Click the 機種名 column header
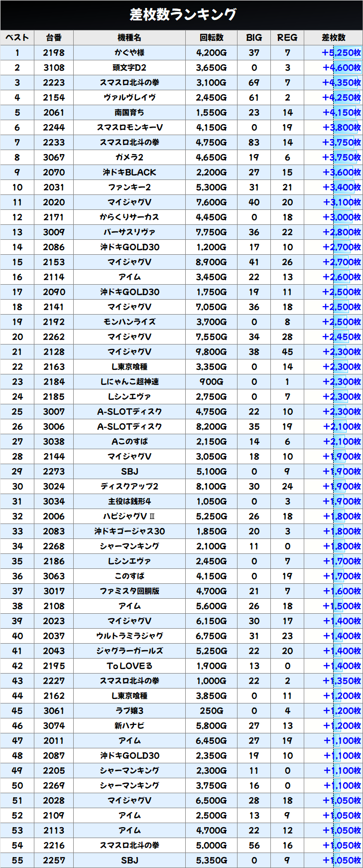Screen dimensions: 363x868 (x=129, y=37)
